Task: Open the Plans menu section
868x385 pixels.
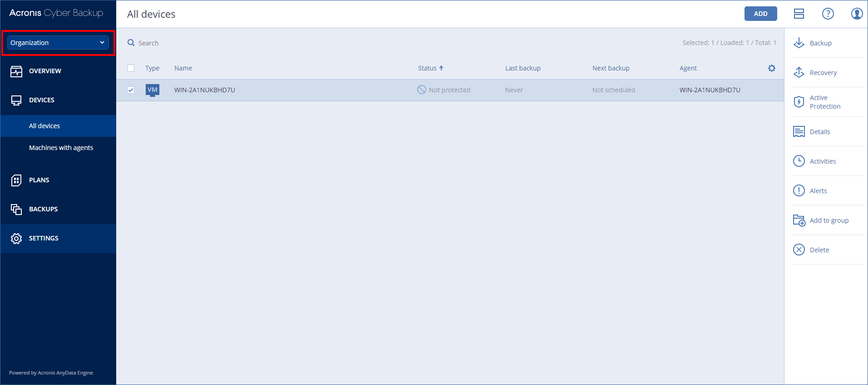Action: pyautogui.click(x=39, y=180)
